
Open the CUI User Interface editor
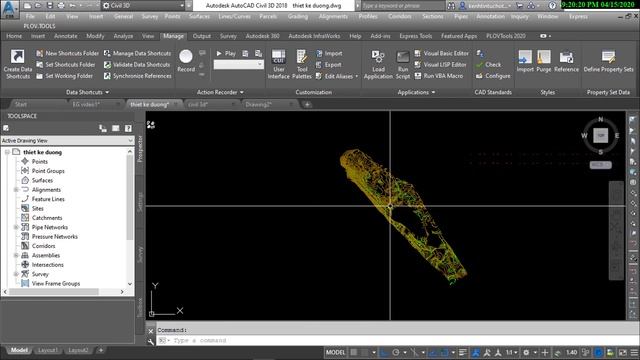[x=279, y=64]
